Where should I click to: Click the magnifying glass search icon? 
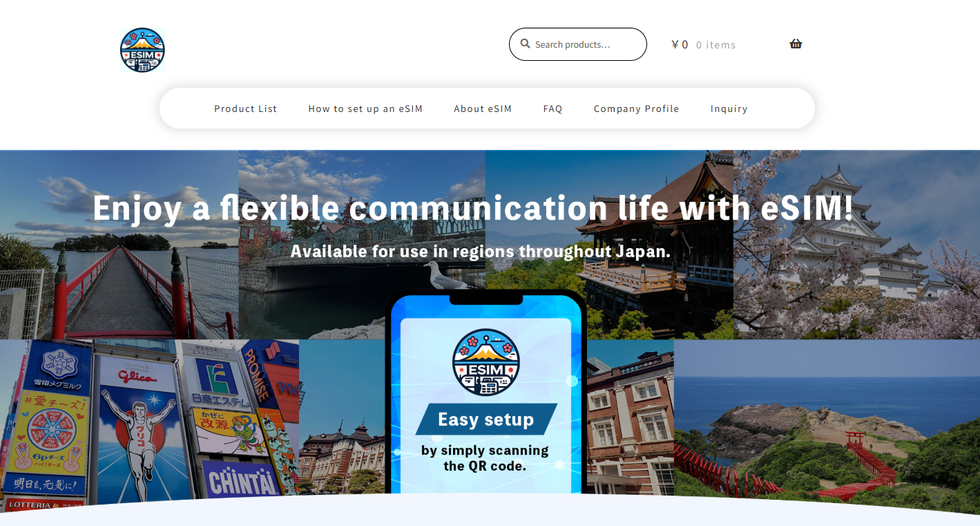(x=525, y=44)
